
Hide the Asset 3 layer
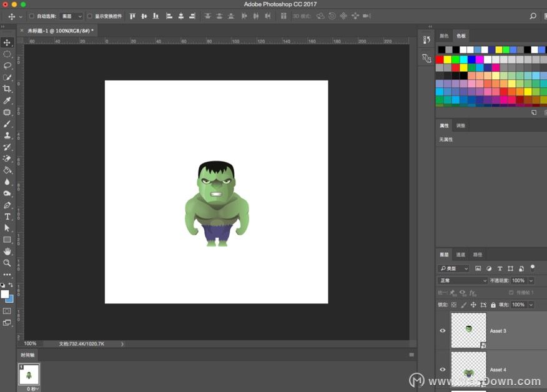[442, 331]
